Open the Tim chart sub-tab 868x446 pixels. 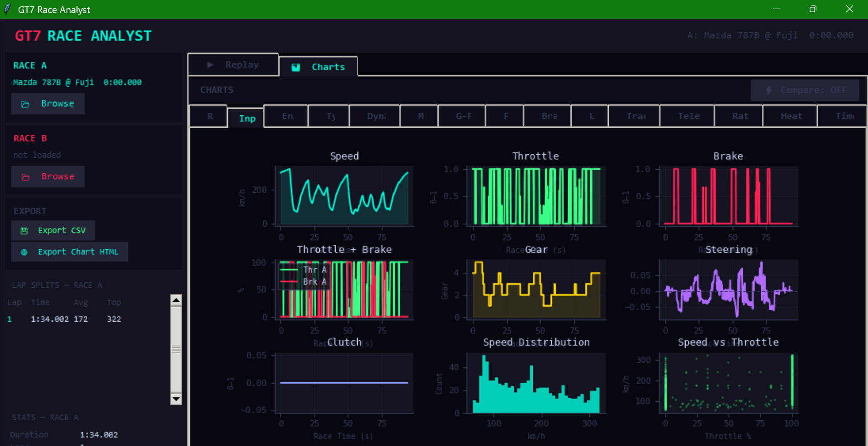(x=843, y=116)
